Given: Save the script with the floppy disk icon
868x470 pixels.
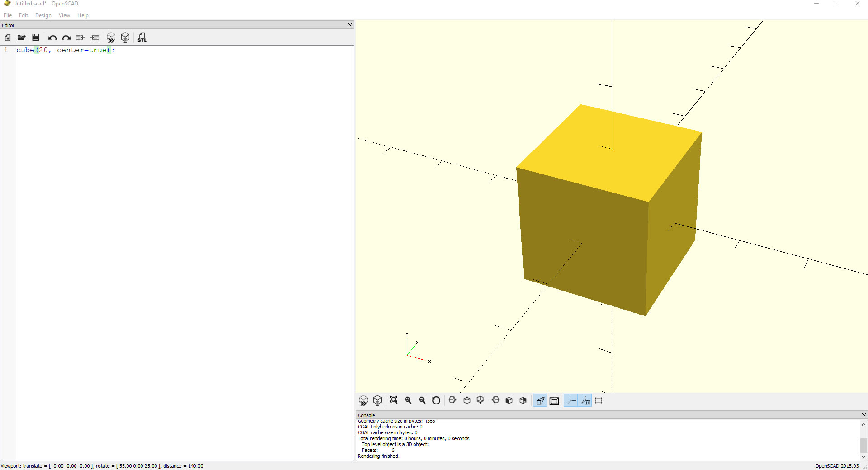Looking at the screenshot, I should pos(36,38).
